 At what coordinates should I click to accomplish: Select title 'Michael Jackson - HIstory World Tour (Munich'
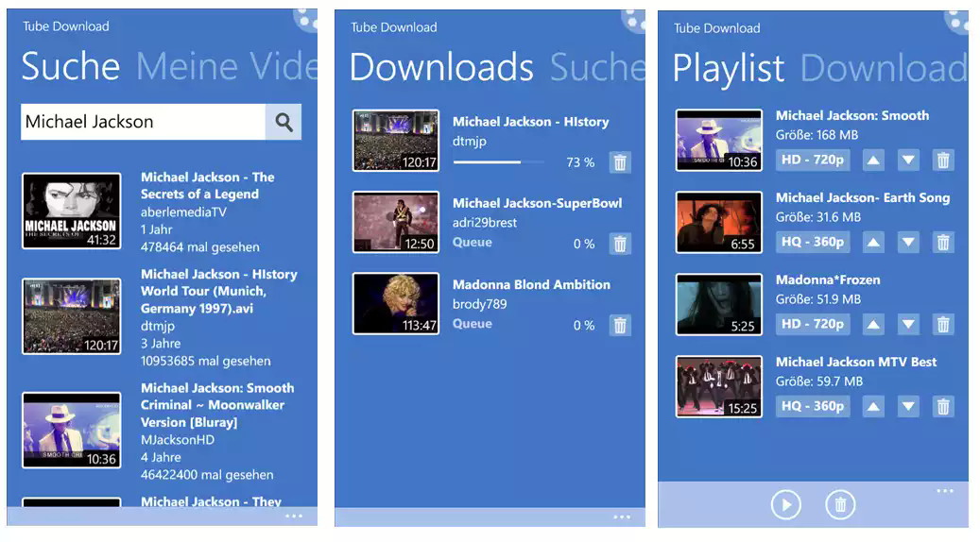click(x=218, y=291)
